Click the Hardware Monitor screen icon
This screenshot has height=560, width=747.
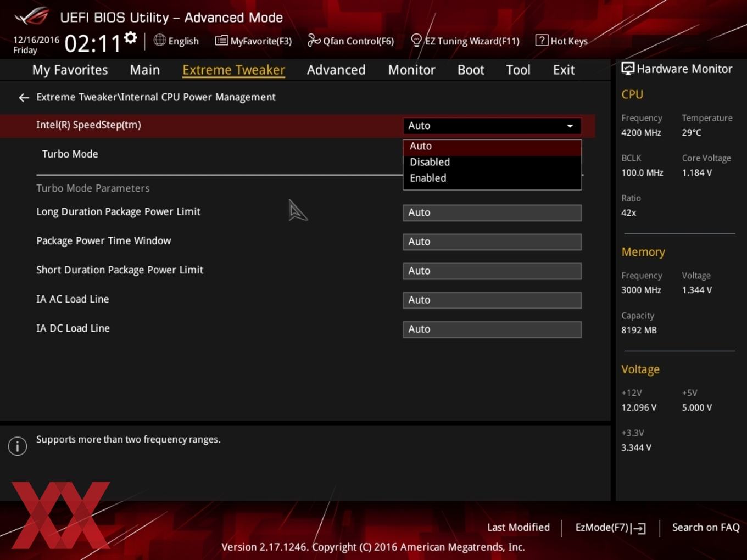pyautogui.click(x=628, y=69)
